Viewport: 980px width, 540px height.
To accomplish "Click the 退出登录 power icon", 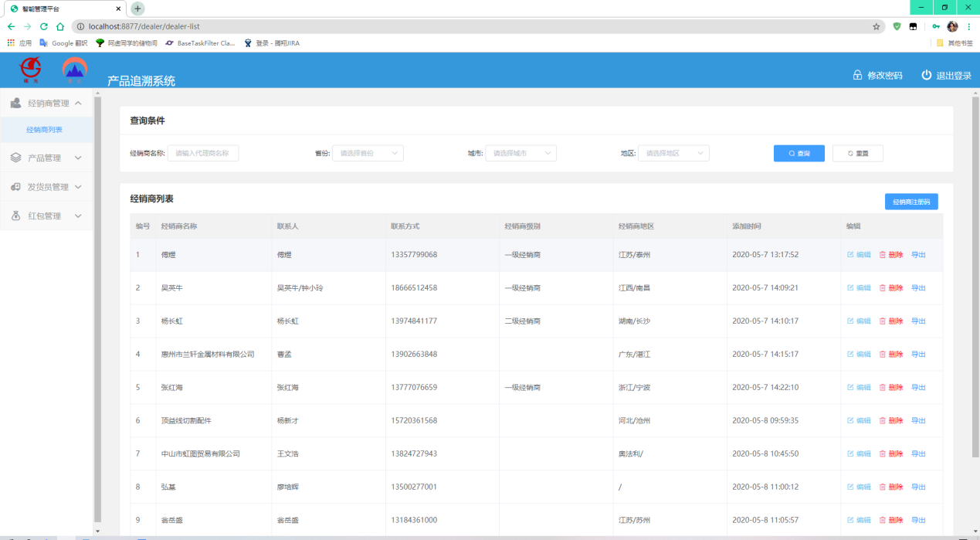I will (927, 76).
